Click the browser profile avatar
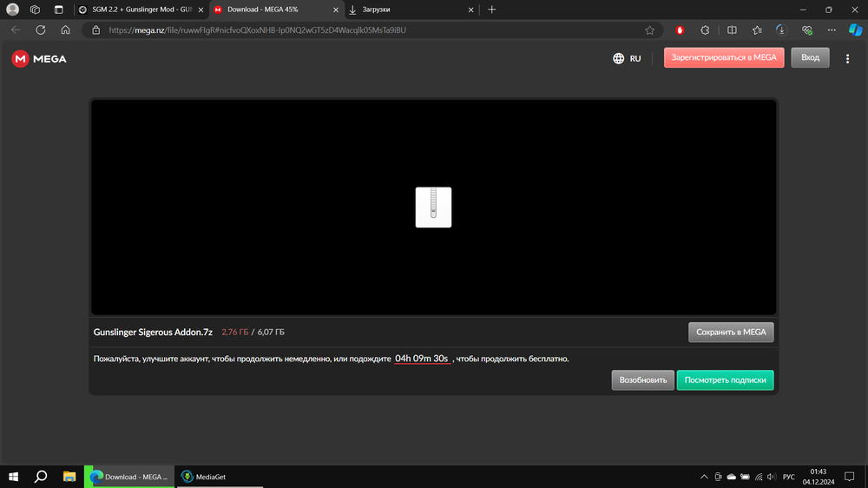The width and height of the screenshot is (868, 488). pyautogui.click(x=12, y=10)
